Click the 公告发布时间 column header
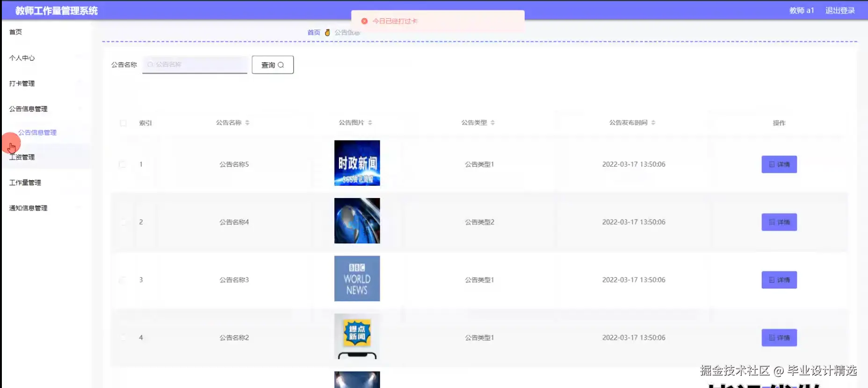This screenshot has width=868, height=388. click(628, 123)
